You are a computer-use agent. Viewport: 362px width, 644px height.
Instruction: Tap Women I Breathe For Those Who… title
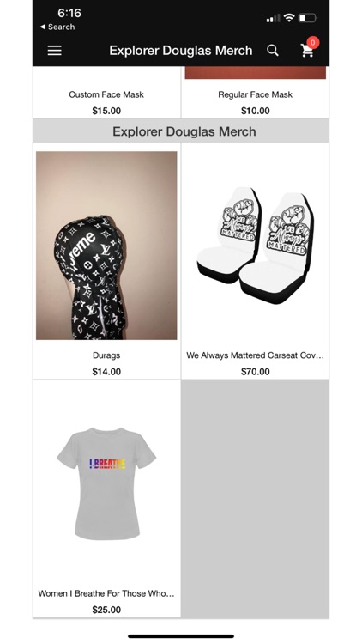(x=106, y=593)
